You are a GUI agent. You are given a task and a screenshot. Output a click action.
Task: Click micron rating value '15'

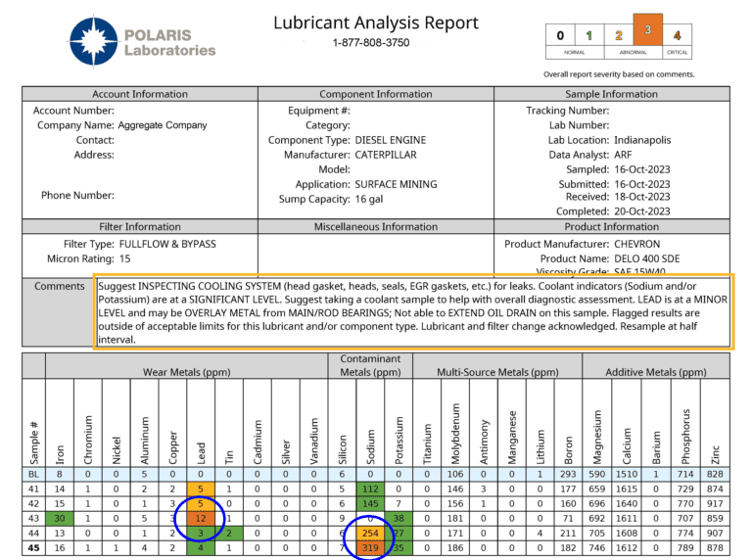[124, 258]
